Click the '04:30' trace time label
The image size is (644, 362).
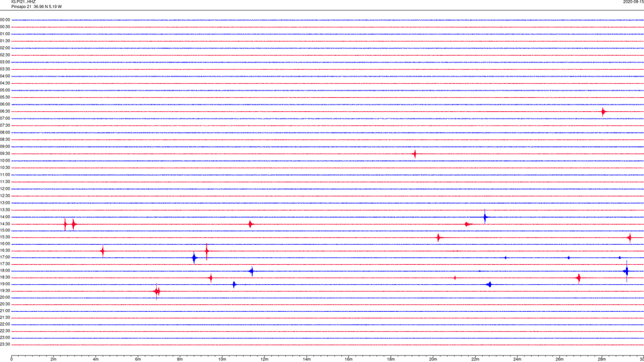click(5, 83)
